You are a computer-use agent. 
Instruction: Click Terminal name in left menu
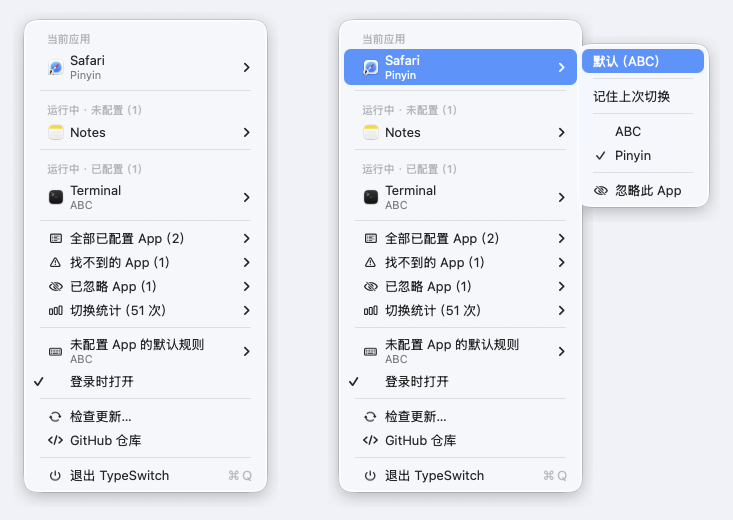(95, 190)
